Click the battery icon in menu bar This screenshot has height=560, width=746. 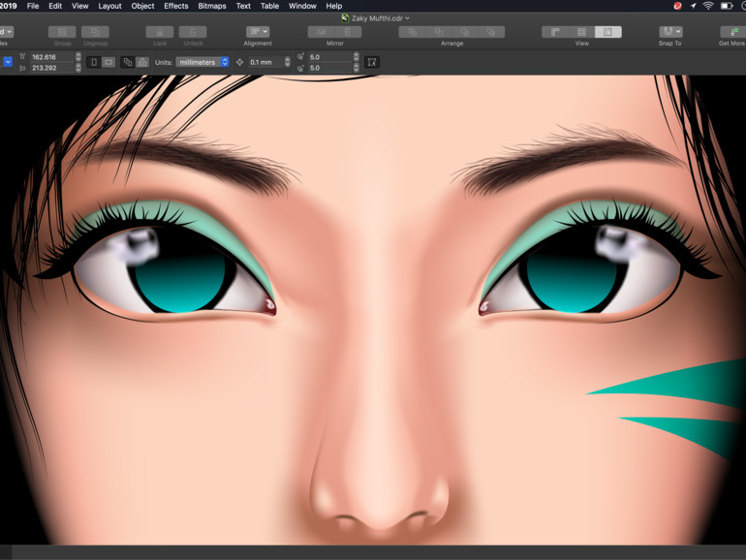coord(727,6)
